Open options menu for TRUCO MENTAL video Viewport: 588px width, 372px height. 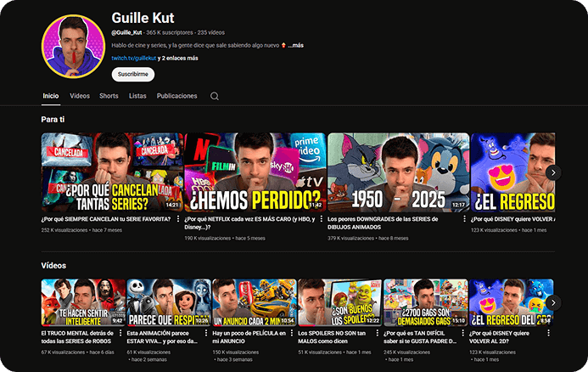click(x=120, y=334)
